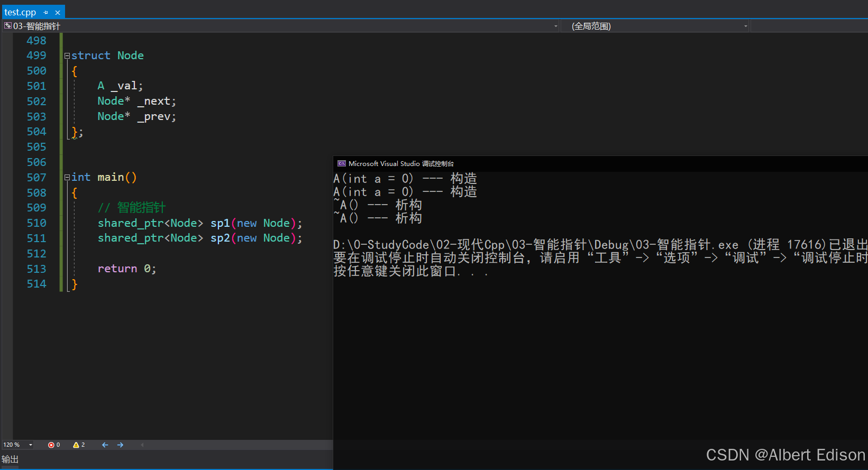This screenshot has height=470, width=868.
Task: Click the 'return 0;' statement
Action: (x=127, y=269)
